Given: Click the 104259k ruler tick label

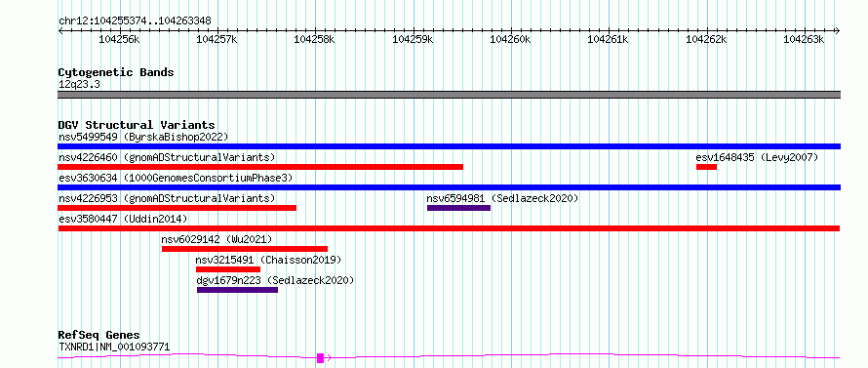Looking at the screenshot, I should 413,39.
